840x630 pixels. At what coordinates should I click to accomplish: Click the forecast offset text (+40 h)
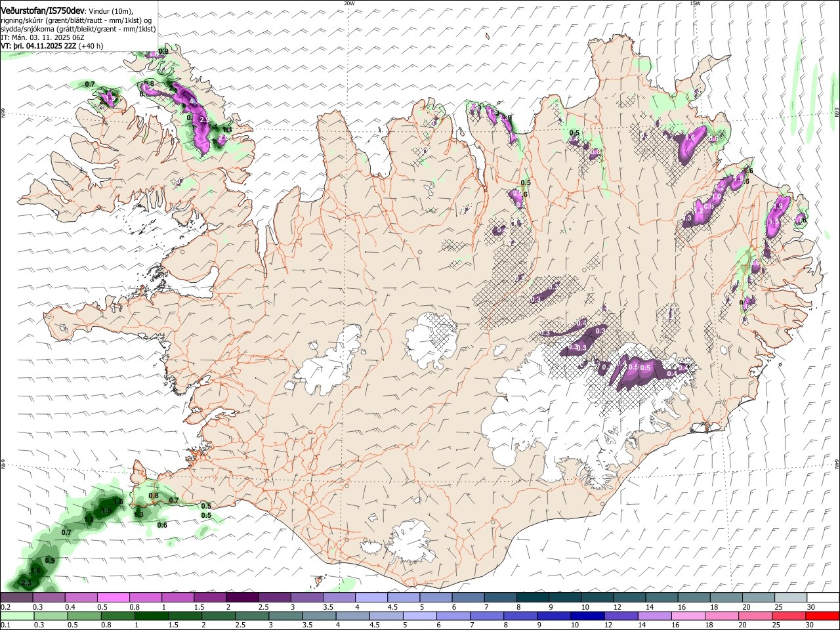91,46
